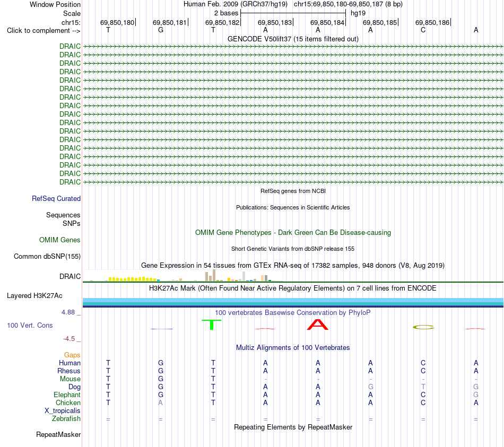Viewport: 504px width, 447px height.
Task: Select the Mouse species label
Action: coord(70,379)
